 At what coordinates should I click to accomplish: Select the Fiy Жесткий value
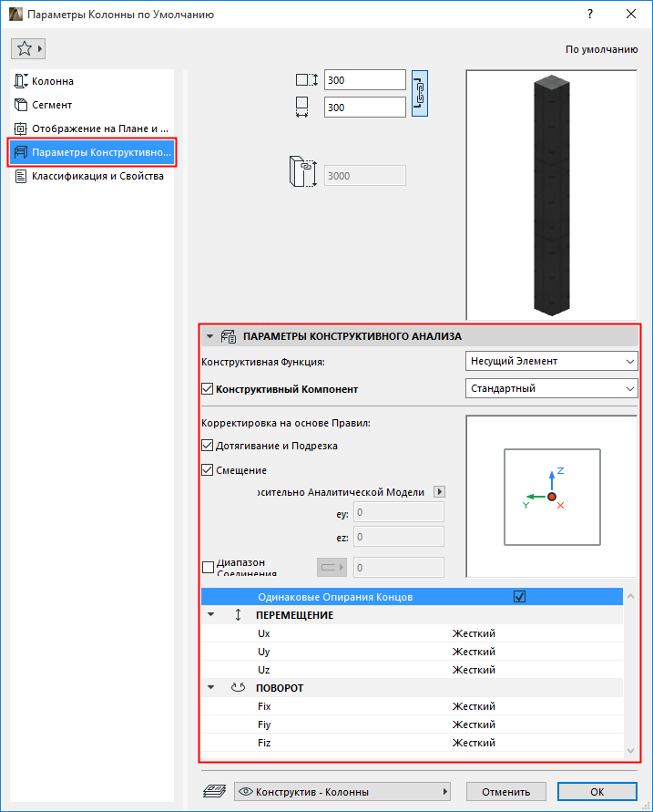[x=474, y=725]
